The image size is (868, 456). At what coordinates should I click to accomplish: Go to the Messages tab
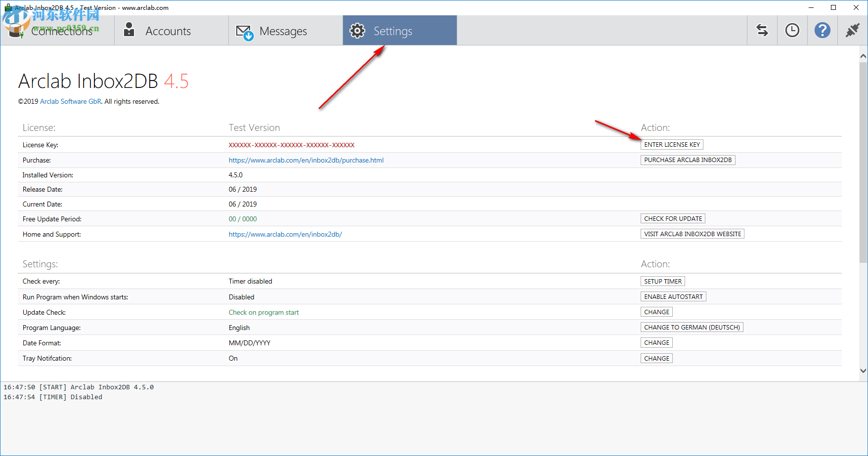(286, 31)
